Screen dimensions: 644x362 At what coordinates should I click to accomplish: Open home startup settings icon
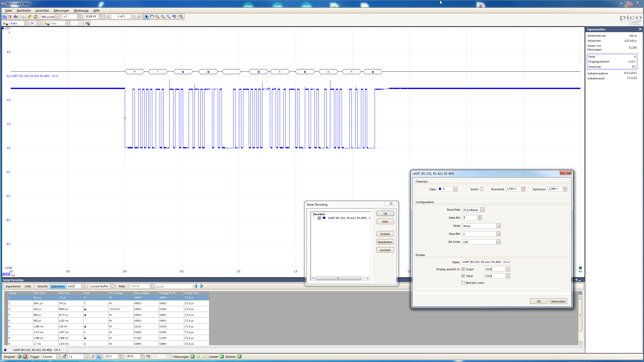tap(35, 17)
